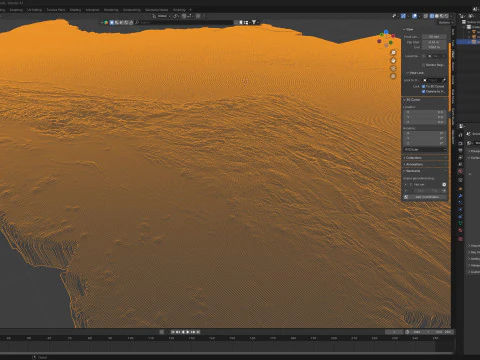Screen dimensions: 480x360
Task: Switch to rendered viewport shading
Action: pyautogui.click(x=447, y=16)
